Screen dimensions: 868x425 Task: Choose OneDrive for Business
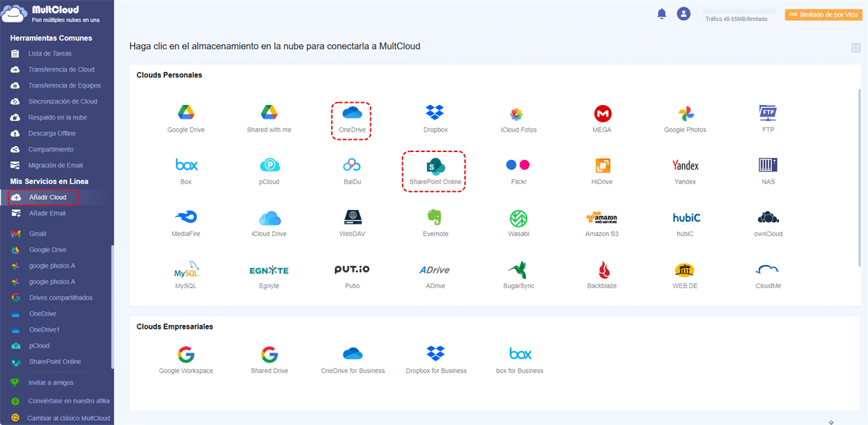pos(352,353)
